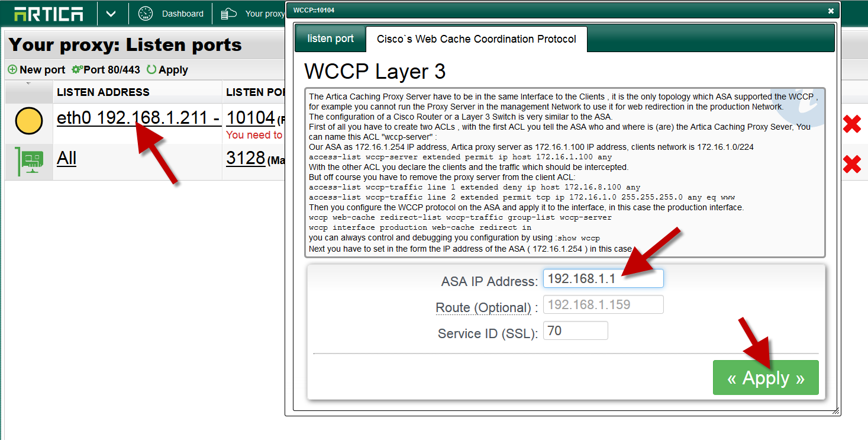Click the New port button
The height and width of the screenshot is (440, 868).
click(37, 70)
